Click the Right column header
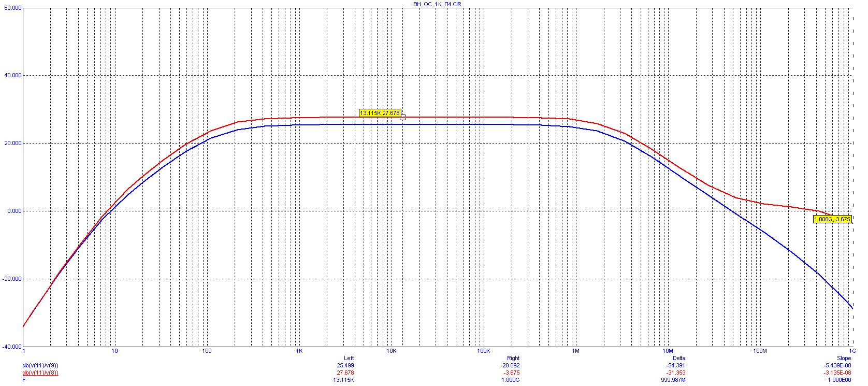This screenshot has height=386, width=868. (x=513, y=358)
